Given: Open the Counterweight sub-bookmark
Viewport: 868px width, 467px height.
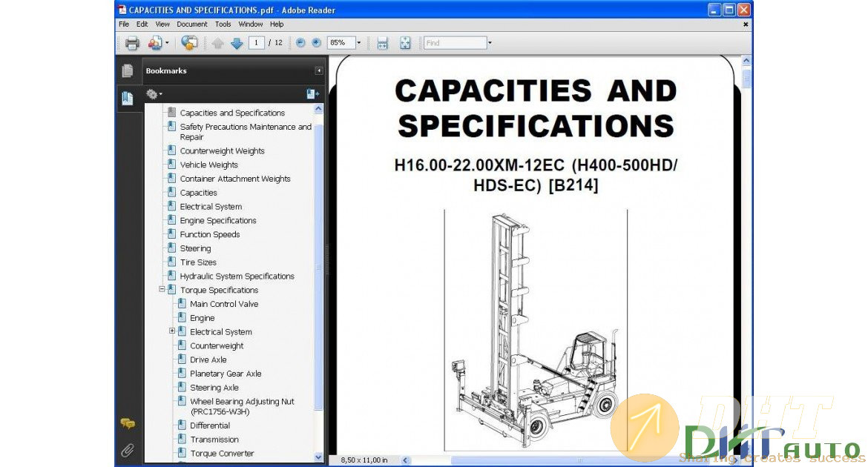Looking at the screenshot, I should click(217, 346).
